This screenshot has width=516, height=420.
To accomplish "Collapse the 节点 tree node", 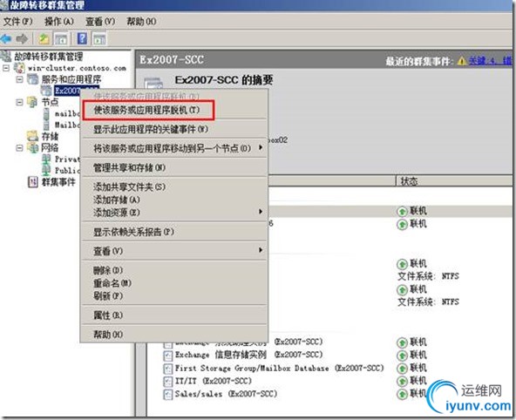I will click(x=19, y=102).
